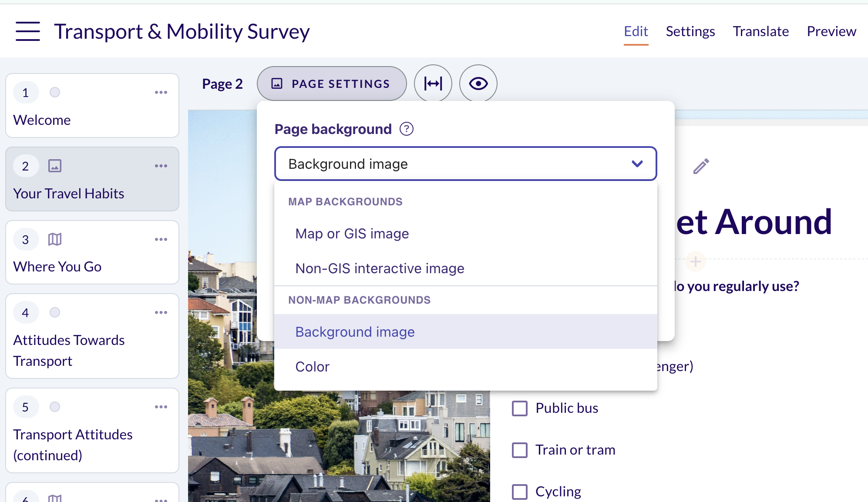Choose Background image in the list
This screenshot has width=868, height=502.
click(465, 331)
